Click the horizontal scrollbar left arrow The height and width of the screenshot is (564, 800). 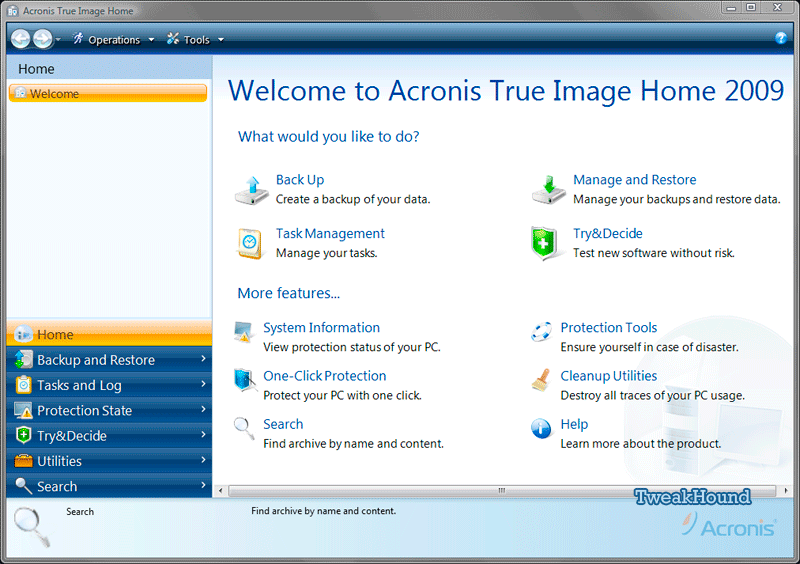[x=220, y=491]
